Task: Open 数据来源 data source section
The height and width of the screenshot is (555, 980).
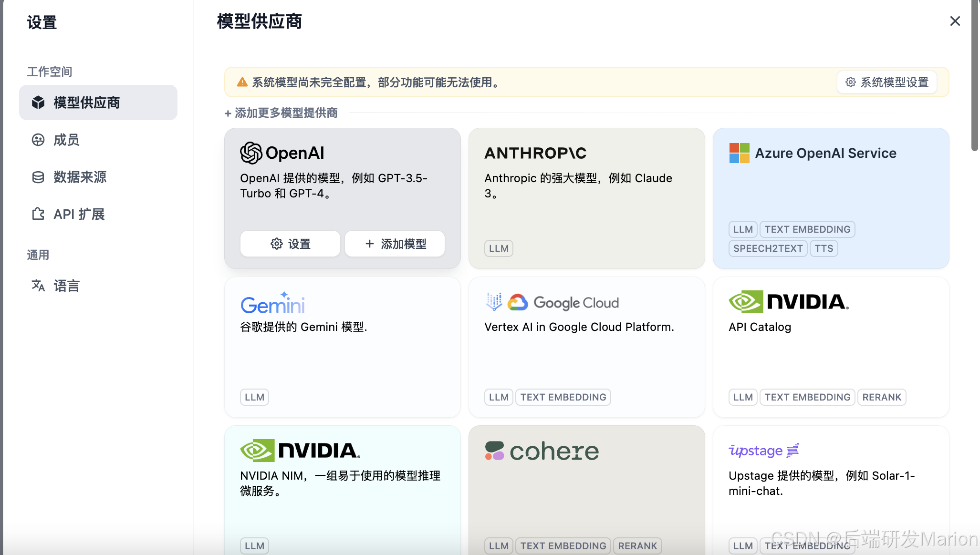Action: click(80, 177)
